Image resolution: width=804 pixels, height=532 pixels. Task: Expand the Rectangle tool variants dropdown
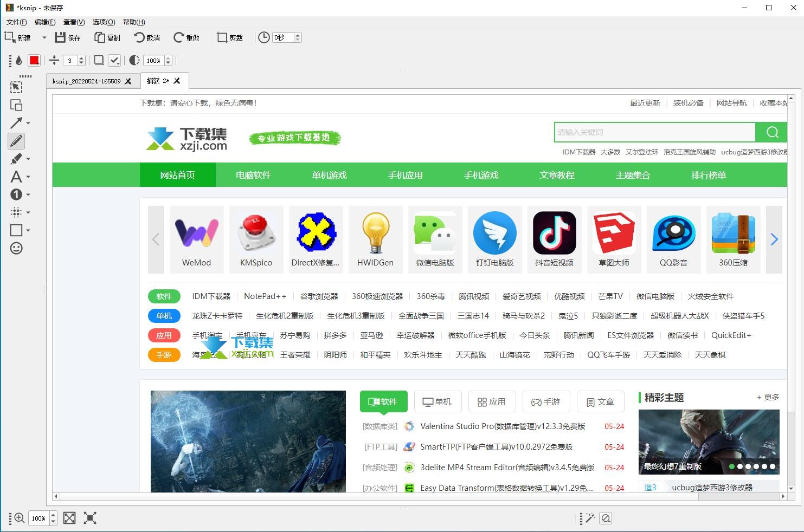28,230
